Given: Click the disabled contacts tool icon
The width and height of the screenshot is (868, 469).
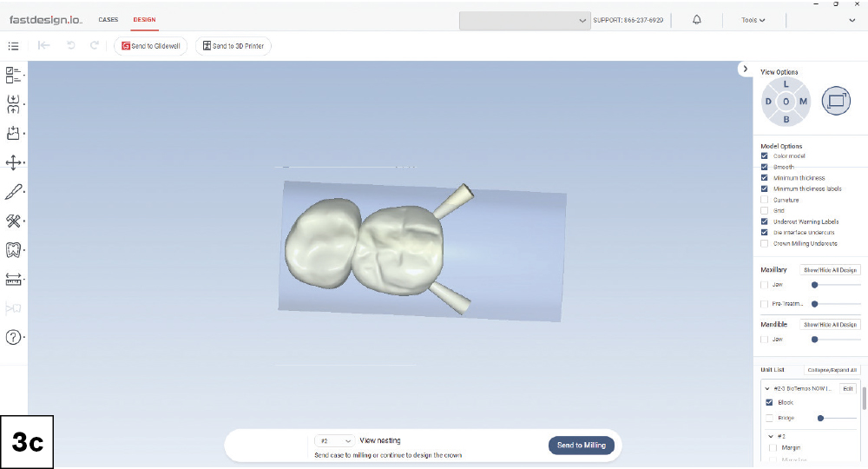Looking at the screenshot, I should [x=13, y=308].
